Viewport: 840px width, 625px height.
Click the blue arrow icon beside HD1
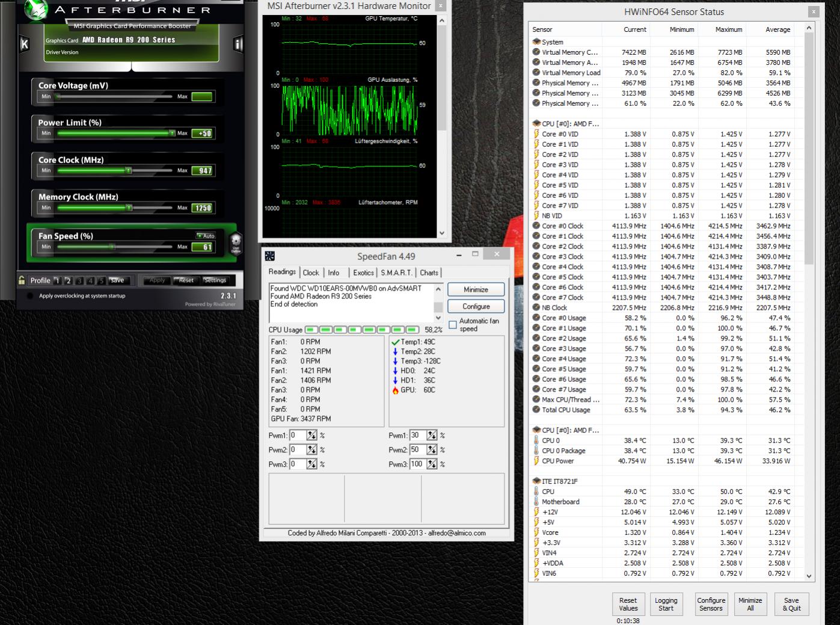coord(395,380)
